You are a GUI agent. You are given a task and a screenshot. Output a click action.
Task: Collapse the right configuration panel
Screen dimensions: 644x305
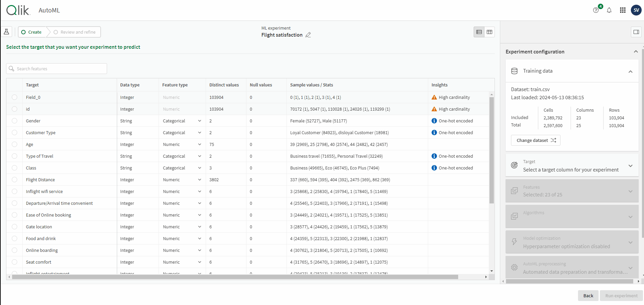tap(636, 32)
